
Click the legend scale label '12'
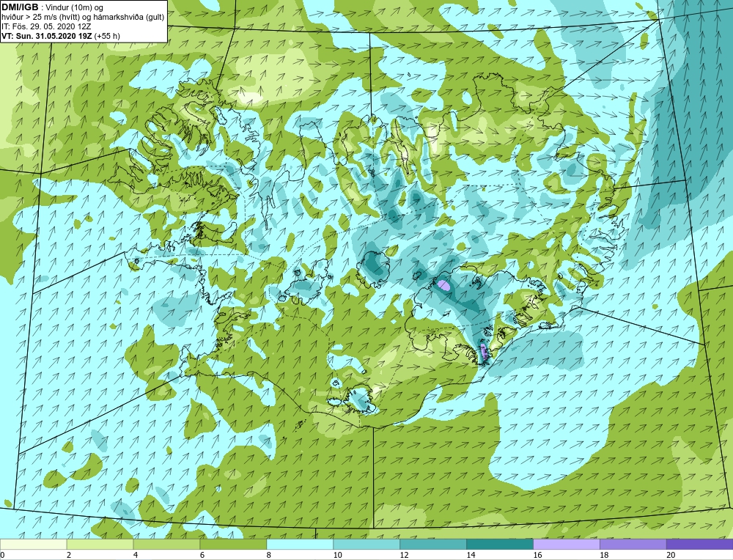pos(404,556)
